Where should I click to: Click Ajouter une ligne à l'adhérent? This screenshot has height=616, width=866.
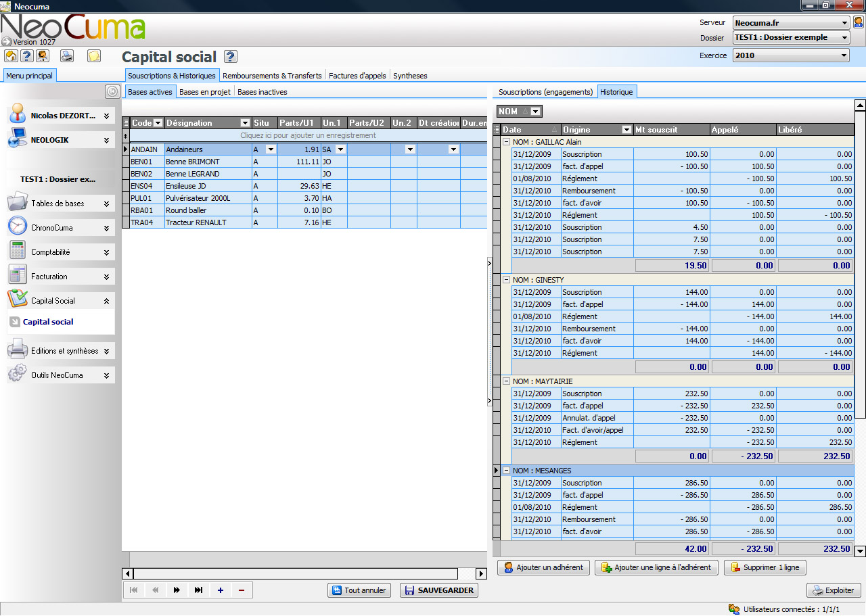point(656,567)
